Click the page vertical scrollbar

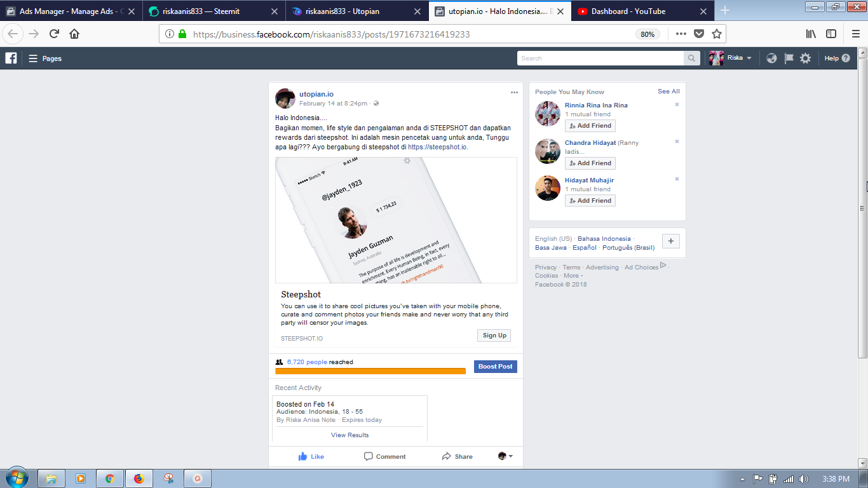pyautogui.click(x=862, y=210)
